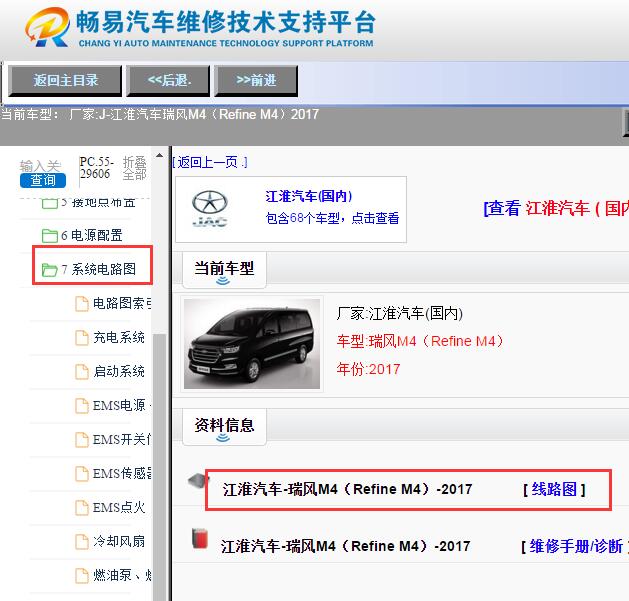
Task: Click the 车型:瑞风M4（Refine M4） text
Action: point(420,341)
